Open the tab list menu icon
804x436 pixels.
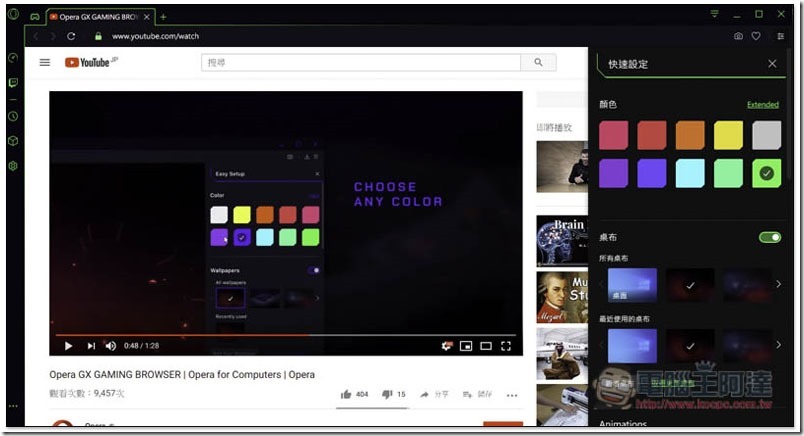(x=714, y=14)
